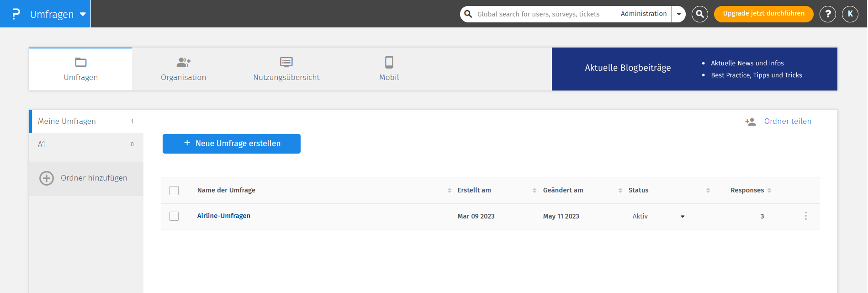Click Ordner hinzufügen label
The width and height of the screenshot is (868, 293).
click(94, 178)
